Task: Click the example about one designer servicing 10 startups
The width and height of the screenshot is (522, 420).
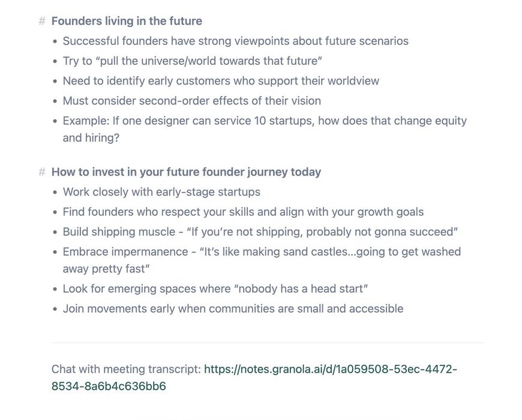Action: 265,129
